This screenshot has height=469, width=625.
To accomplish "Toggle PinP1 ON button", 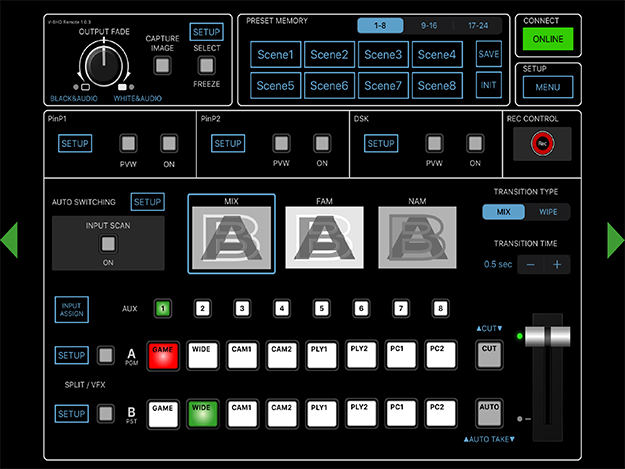I will tap(169, 143).
